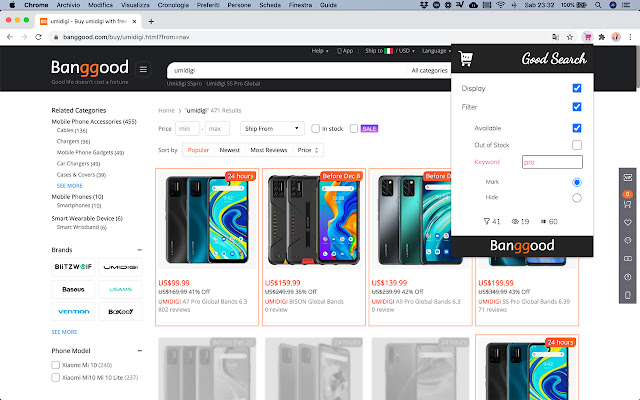This screenshot has width=640, height=400.
Task: Open the Banggood hamburger category menu
Action: [143, 69]
